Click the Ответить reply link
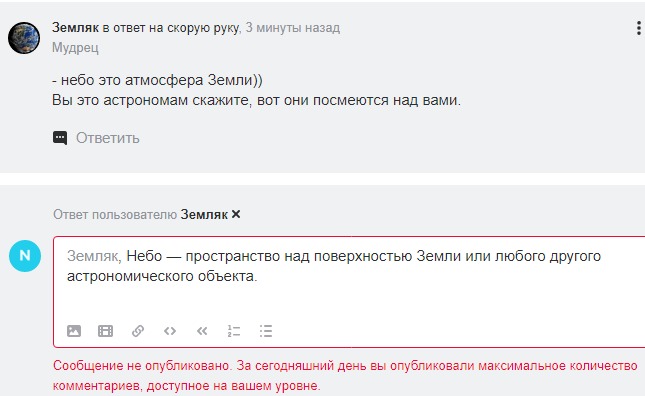 (108, 138)
